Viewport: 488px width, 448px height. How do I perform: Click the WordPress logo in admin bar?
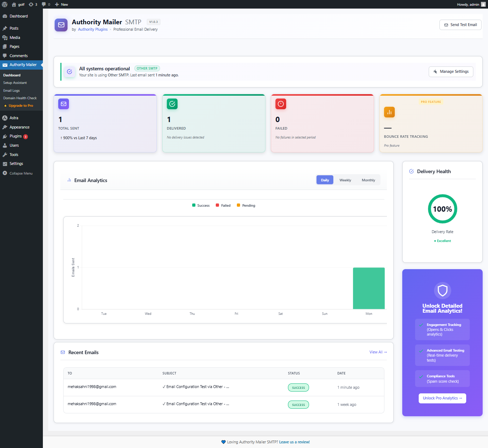pos(5,4)
